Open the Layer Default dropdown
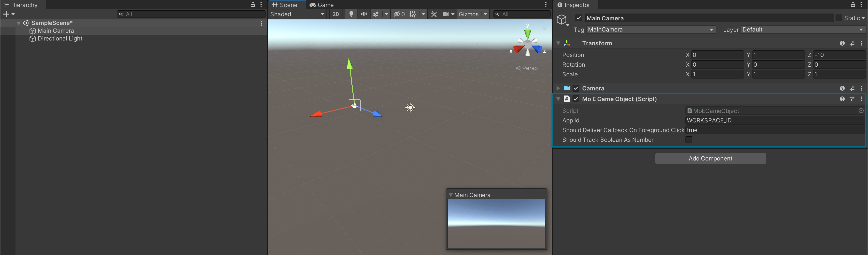This screenshot has height=255, width=868. [803, 30]
